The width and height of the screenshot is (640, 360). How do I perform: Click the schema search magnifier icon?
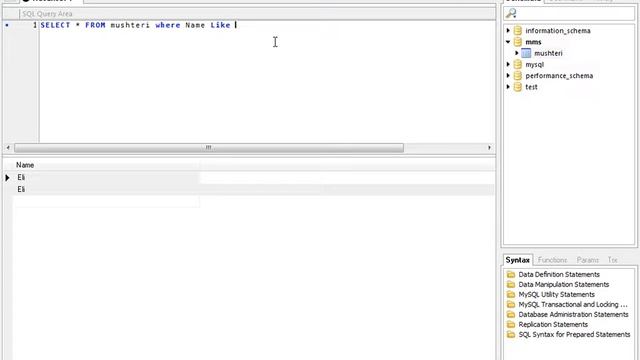(x=511, y=13)
